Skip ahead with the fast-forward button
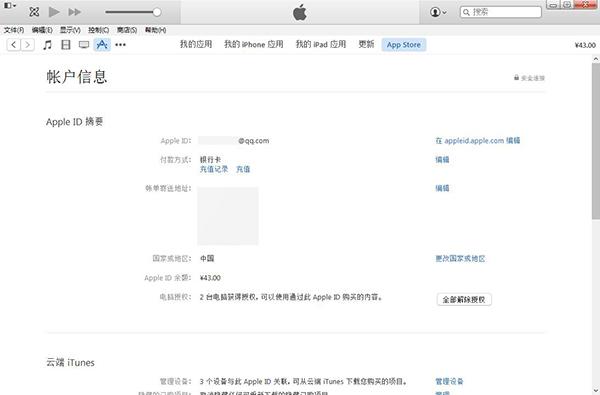600x395 pixels. pos(75,12)
